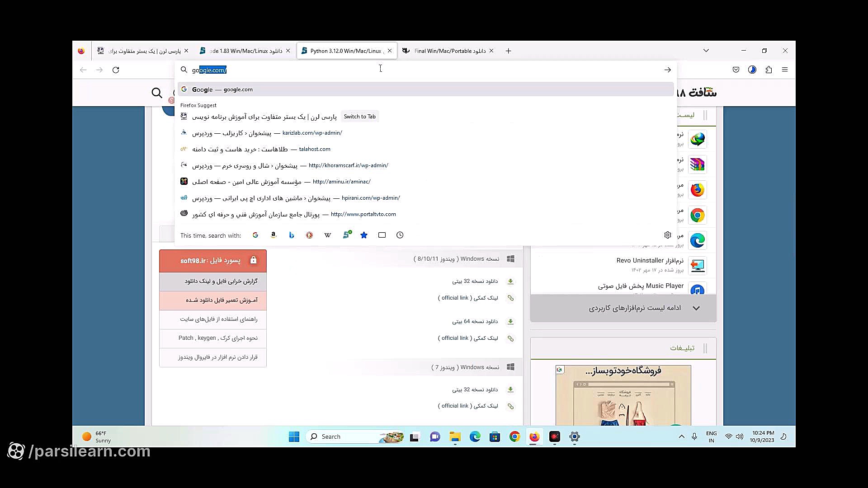Click the website magnifier search icon
The image size is (868, 488).
click(157, 93)
